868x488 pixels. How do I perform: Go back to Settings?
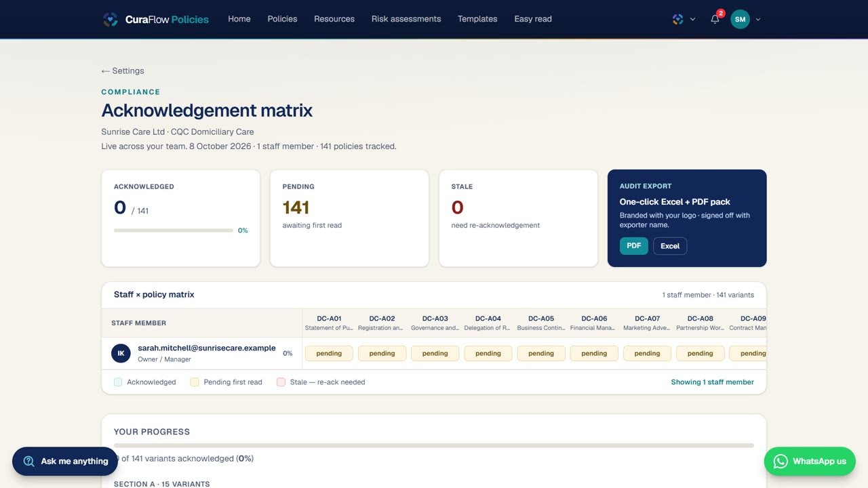coord(123,70)
